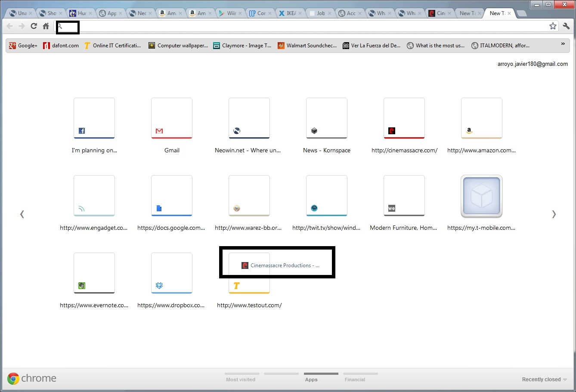Switch to the "Sho" tab
This screenshot has height=392, width=576.
click(x=50, y=13)
